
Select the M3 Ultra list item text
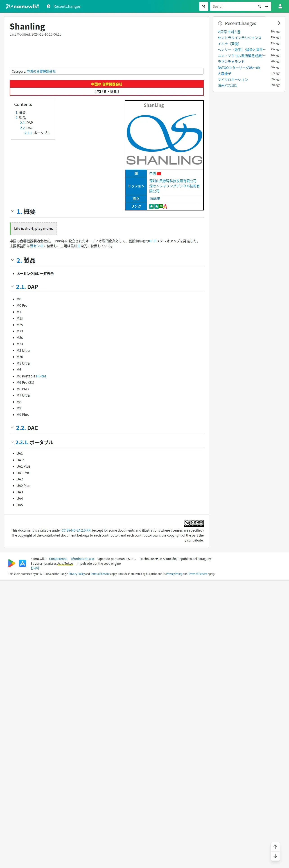(x=23, y=350)
